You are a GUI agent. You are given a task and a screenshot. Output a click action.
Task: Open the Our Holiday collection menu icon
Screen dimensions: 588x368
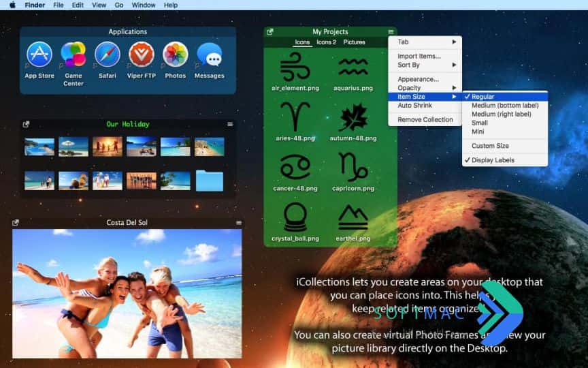pos(230,124)
